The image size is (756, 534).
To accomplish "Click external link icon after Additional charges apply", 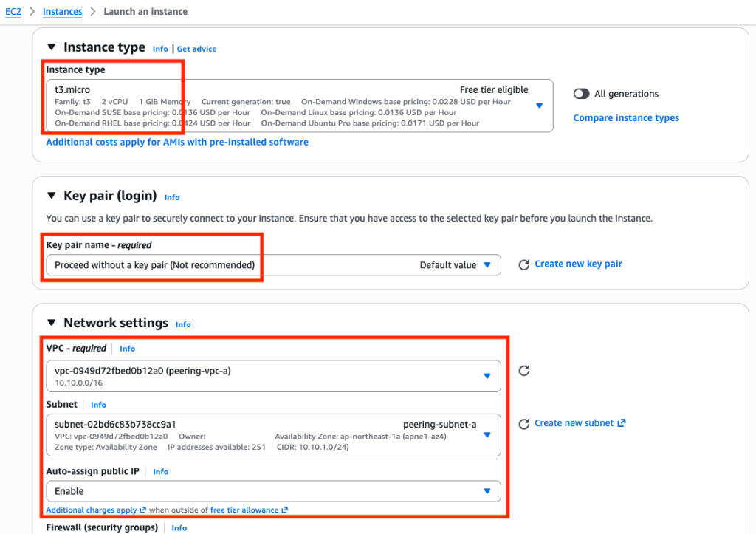I will 142,510.
